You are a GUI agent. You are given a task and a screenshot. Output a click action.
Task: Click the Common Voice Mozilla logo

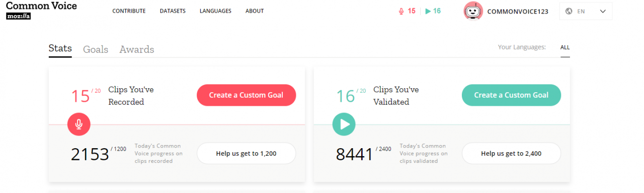41,10
